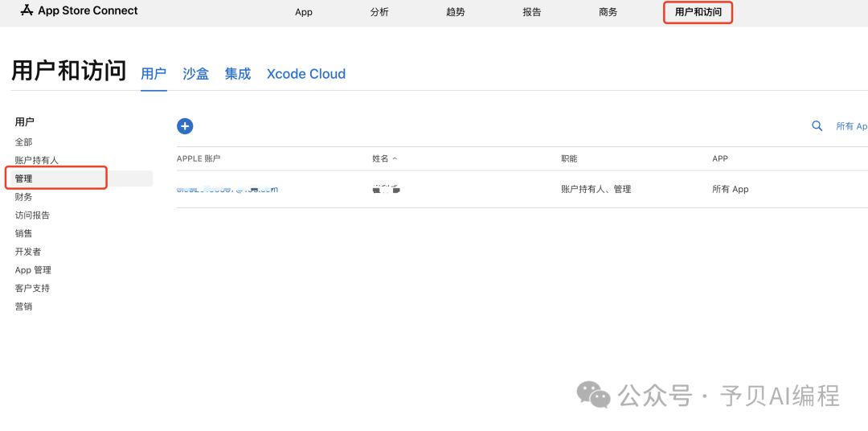Open the blurred Apple account email link
The width and height of the screenshot is (868, 431).
click(227, 189)
